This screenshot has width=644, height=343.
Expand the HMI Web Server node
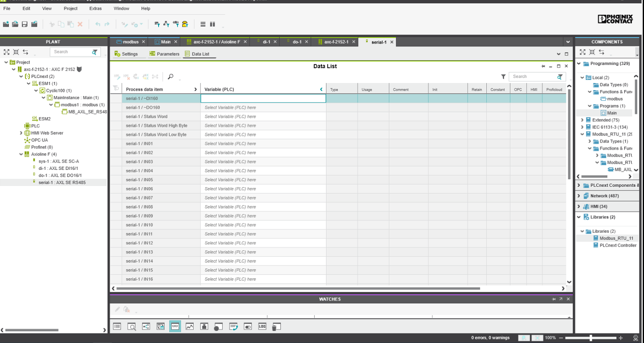(x=21, y=133)
